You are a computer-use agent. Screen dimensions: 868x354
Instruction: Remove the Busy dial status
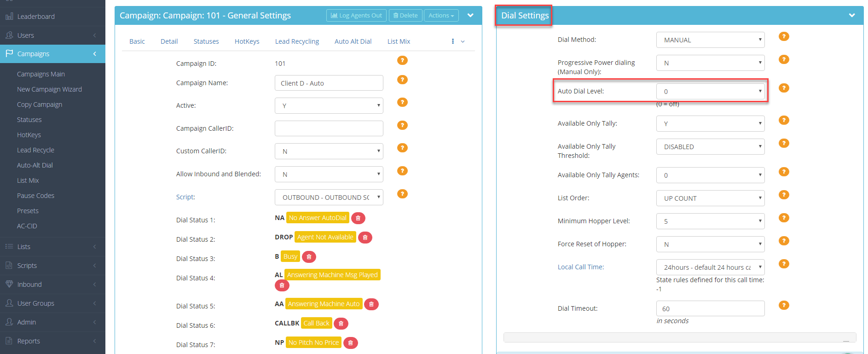pyautogui.click(x=309, y=257)
